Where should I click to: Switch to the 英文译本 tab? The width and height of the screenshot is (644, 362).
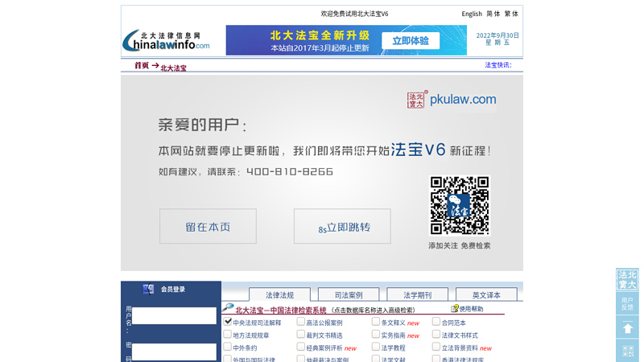click(x=486, y=294)
